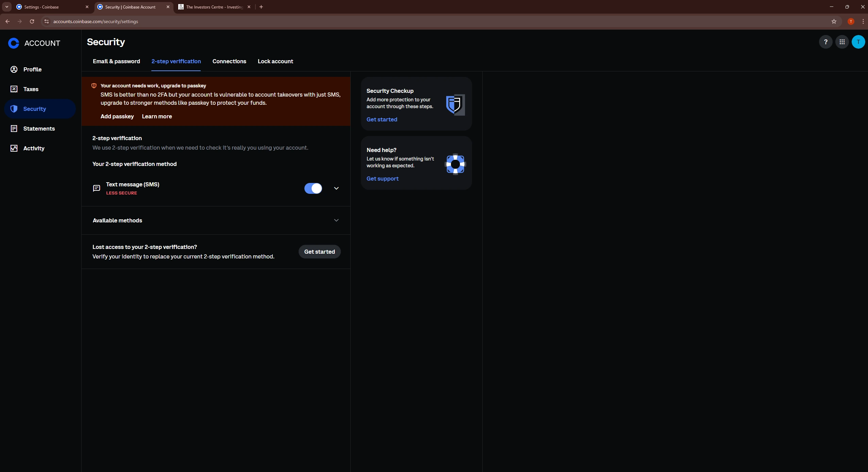Open the Statements section icon

tap(14, 129)
